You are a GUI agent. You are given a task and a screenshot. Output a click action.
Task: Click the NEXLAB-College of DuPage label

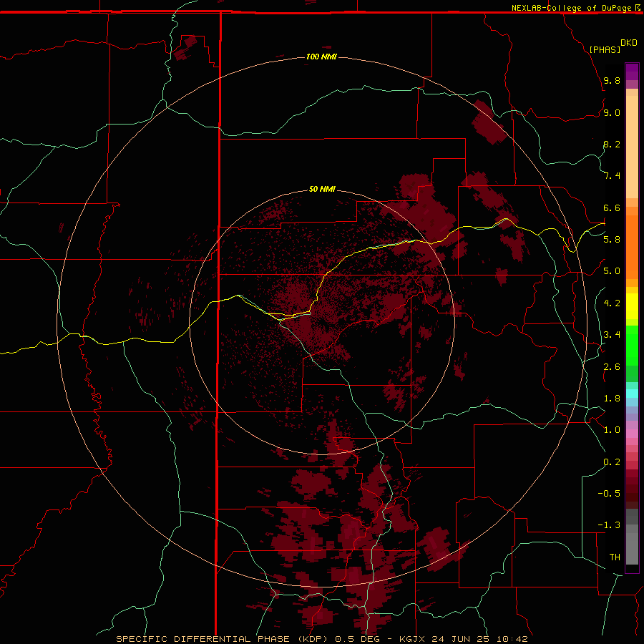click(x=572, y=8)
